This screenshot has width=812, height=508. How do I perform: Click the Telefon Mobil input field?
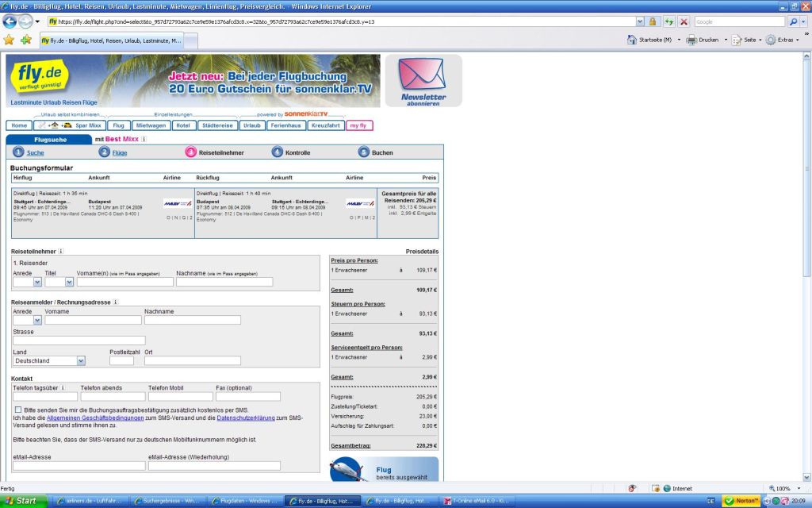point(181,397)
